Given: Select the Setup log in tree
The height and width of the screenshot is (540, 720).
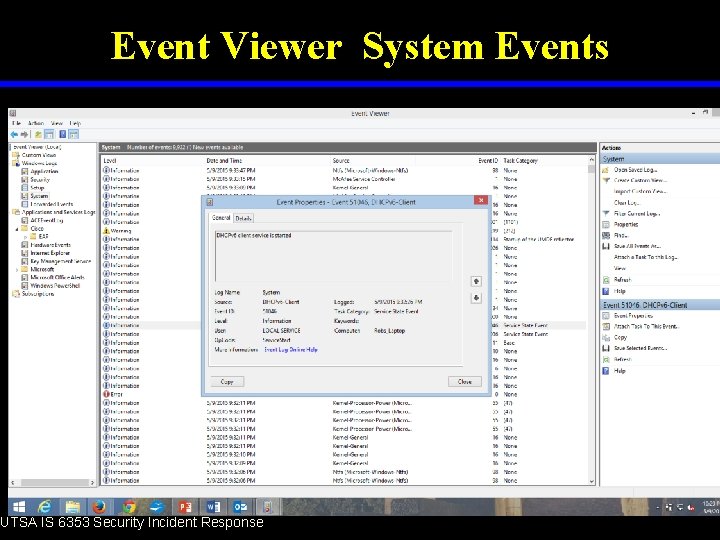Looking at the screenshot, I should pyautogui.click(x=37, y=188).
